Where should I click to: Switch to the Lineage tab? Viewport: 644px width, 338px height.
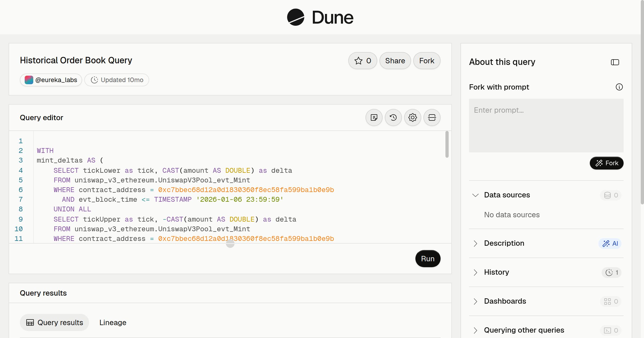[x=113, y=322]
